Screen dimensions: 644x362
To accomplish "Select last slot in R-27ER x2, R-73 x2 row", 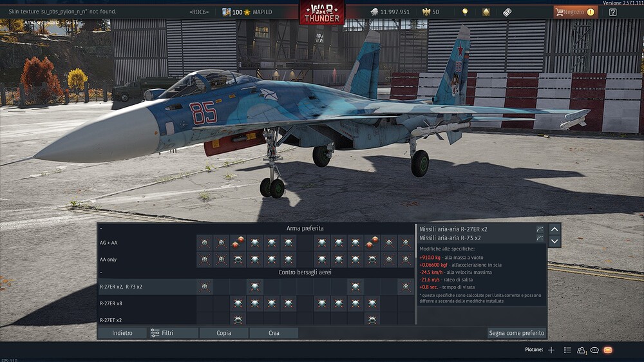I will pos(406,287).
